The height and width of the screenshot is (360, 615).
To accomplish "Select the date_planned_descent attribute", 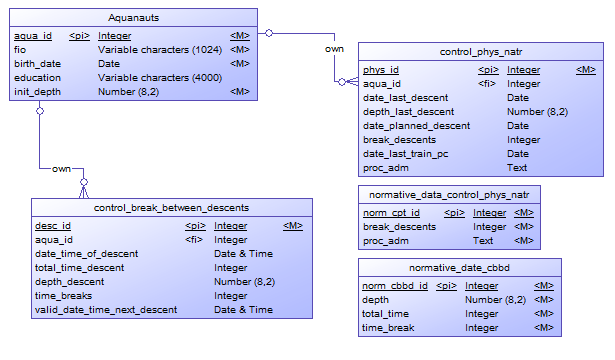I will tap(417, 126).
